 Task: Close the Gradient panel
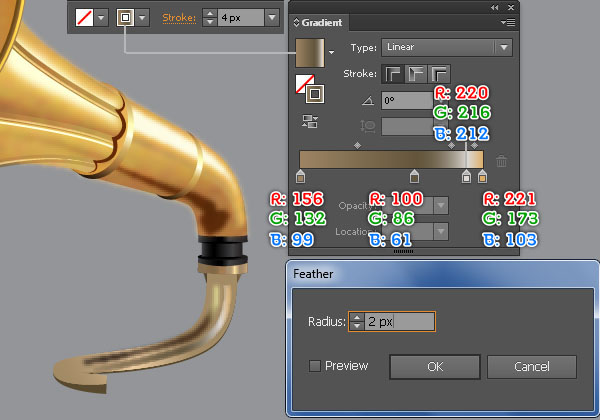click(511, 7)
